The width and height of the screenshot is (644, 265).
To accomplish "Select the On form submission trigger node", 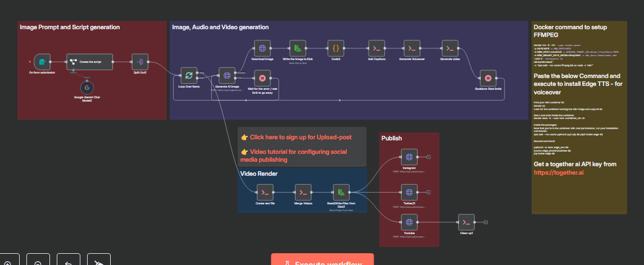I will click(x=42, y=62).
